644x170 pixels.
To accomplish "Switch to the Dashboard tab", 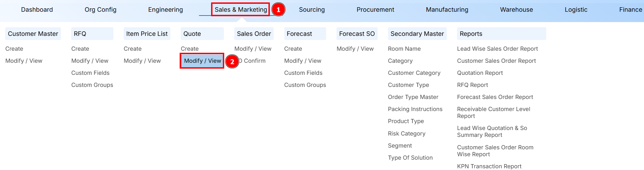I will pos(37,10).
